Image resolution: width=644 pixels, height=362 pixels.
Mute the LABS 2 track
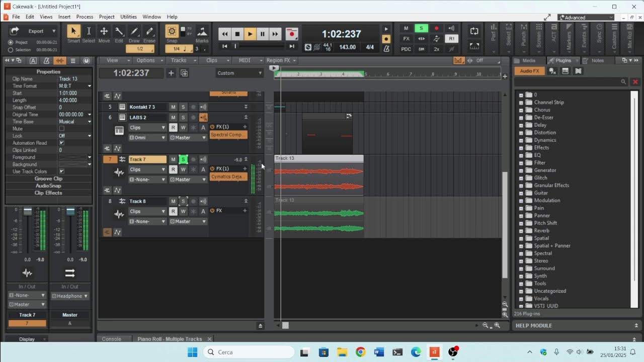(x=173, y=118)
